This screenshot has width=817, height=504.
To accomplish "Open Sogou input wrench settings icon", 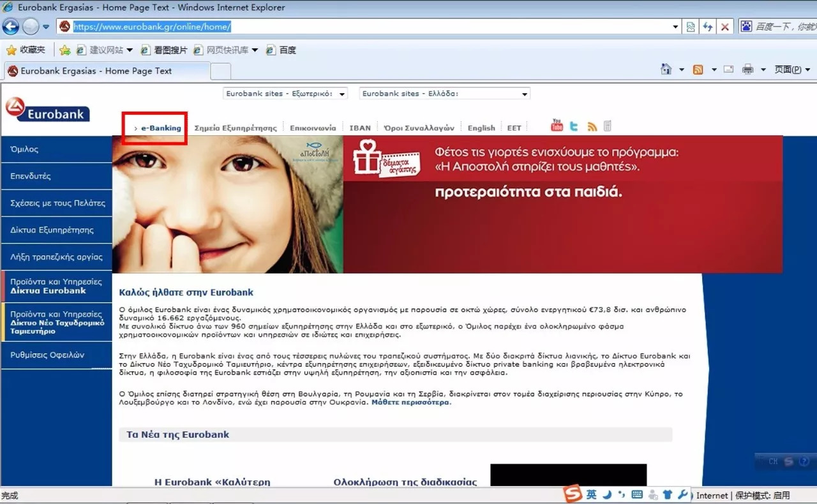I will (x=682, y=494).
